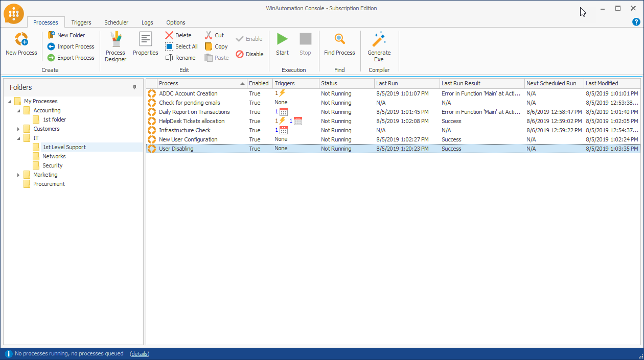Screen dimensions: 644x360
Task: Open process Properties
Action: (146, 40)
